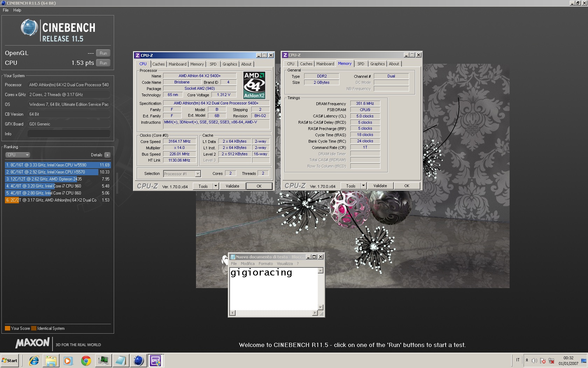
Task: Select the Intel Xeon X5570 ranking row
Action: (58, 172)
